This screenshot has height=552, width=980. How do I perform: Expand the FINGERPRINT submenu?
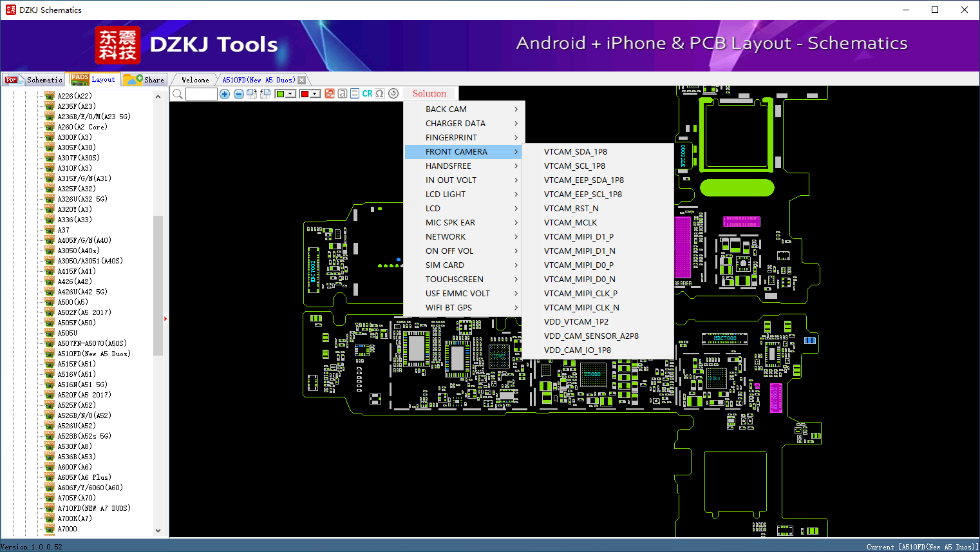click(465, 138)
